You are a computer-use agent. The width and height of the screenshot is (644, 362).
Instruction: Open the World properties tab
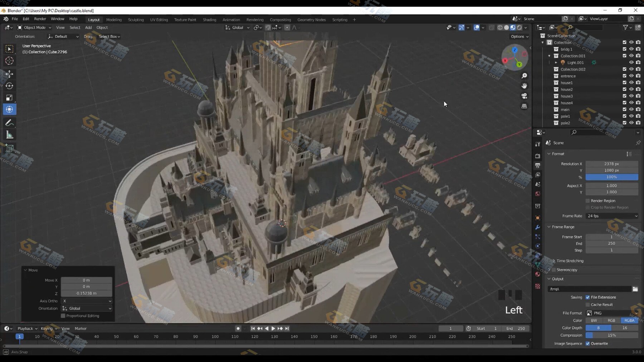point(537,194)
